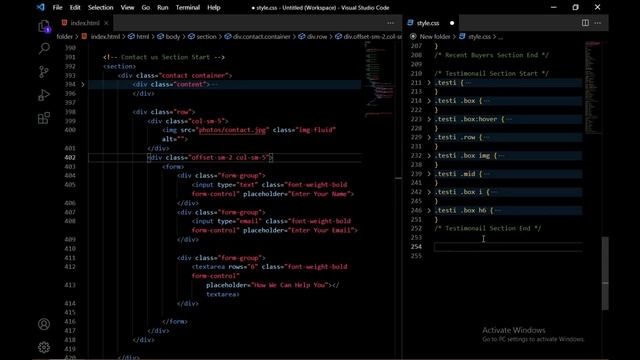Viewport: 640px width, 360px height.
Task: Click section breadcrumb item
Action: (x=206, y=37)
